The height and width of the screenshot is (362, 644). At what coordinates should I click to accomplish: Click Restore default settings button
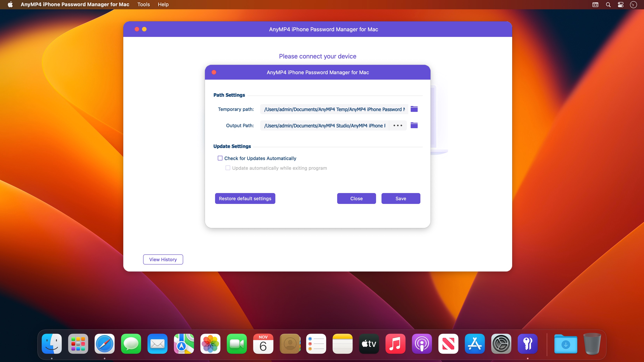[245, 198]
